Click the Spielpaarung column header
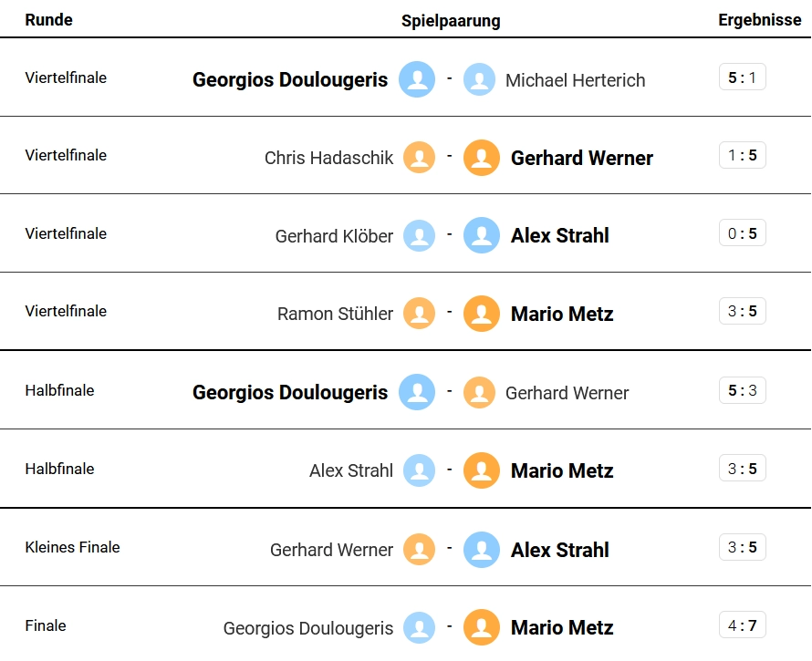The width and height of the screenshot is (812, 661). pos(451,21)
